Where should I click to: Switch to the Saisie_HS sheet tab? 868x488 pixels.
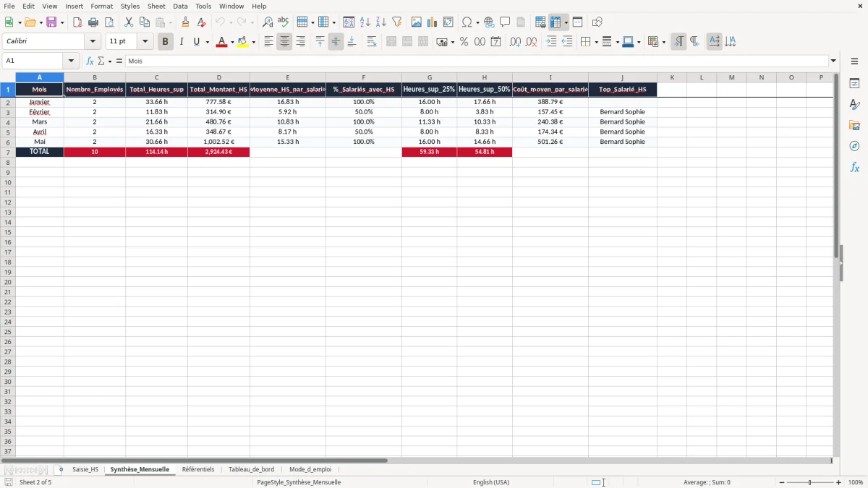[x=85, y=469]
